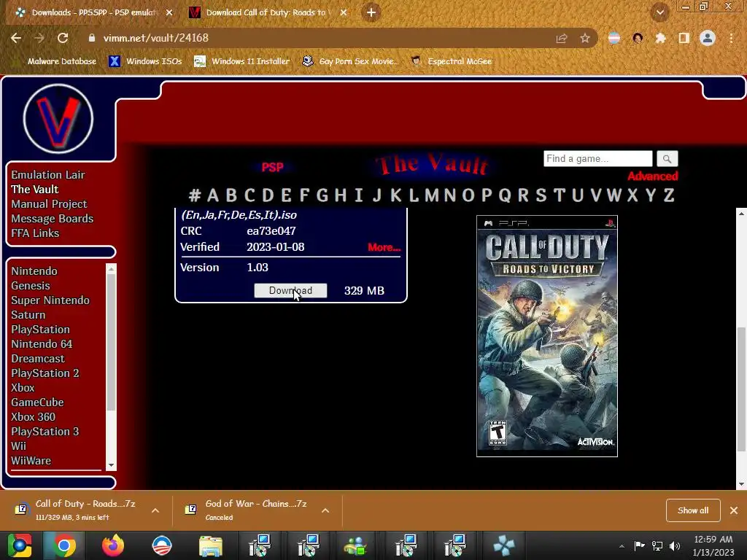Open Firefox from the taskbar

113,545
